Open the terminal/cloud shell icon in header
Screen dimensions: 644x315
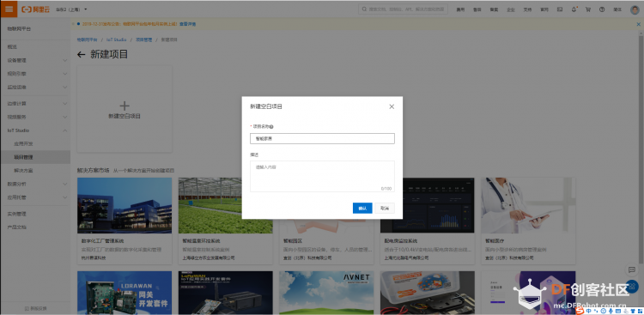pos(559,9)
